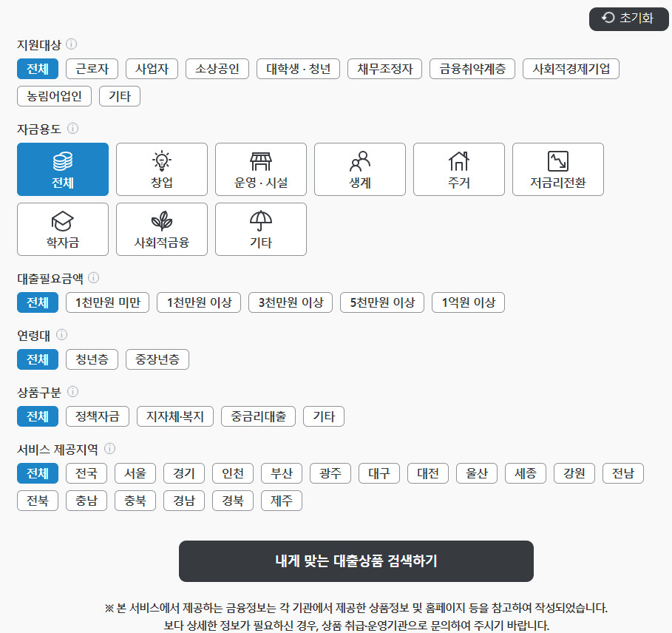This screenshot has width=672, height=633.
Task: Select 지자체·복지 product type
Action: click(175, 416)
